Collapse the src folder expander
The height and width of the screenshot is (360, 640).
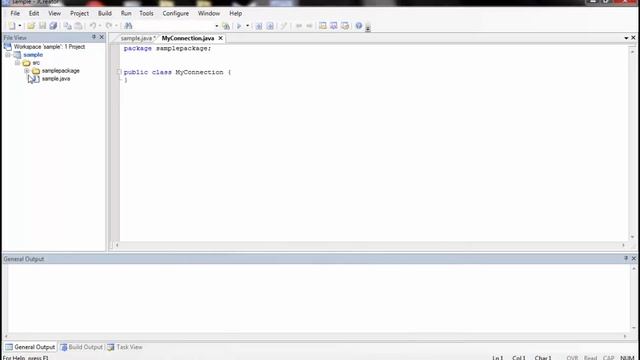[17, 63]
